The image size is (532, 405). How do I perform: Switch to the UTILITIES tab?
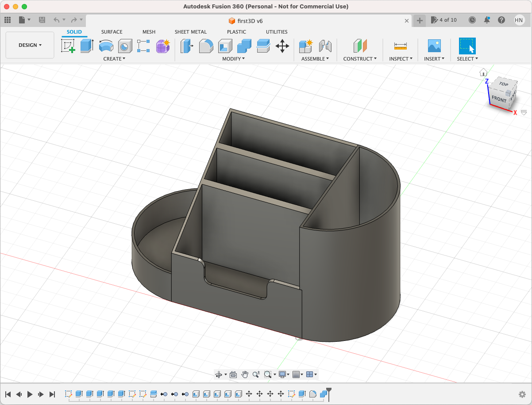277,32
